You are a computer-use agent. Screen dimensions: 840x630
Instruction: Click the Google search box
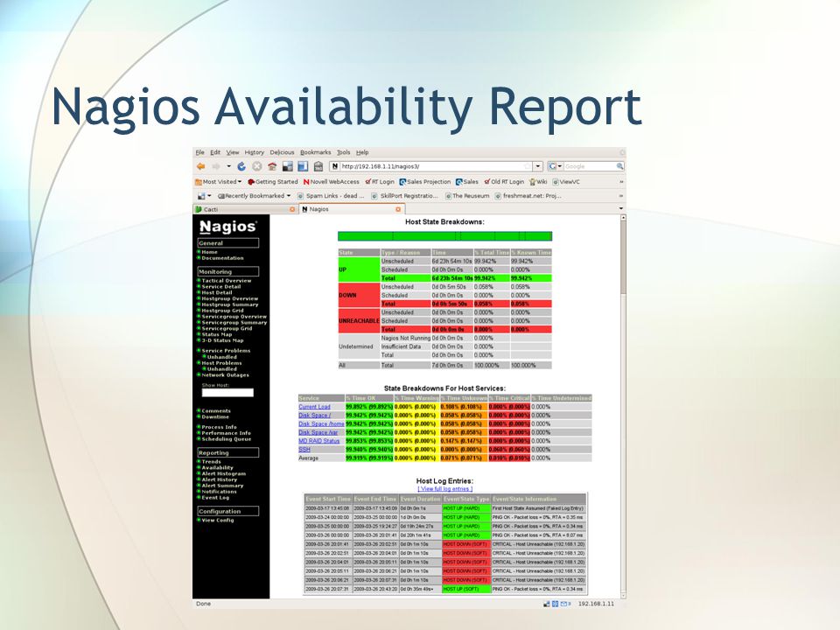(x=589, y=166)
